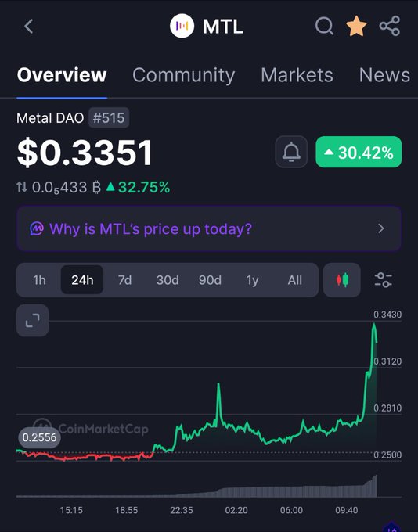Select the 90d chart range
418x532 pixels.
point(210,280)
